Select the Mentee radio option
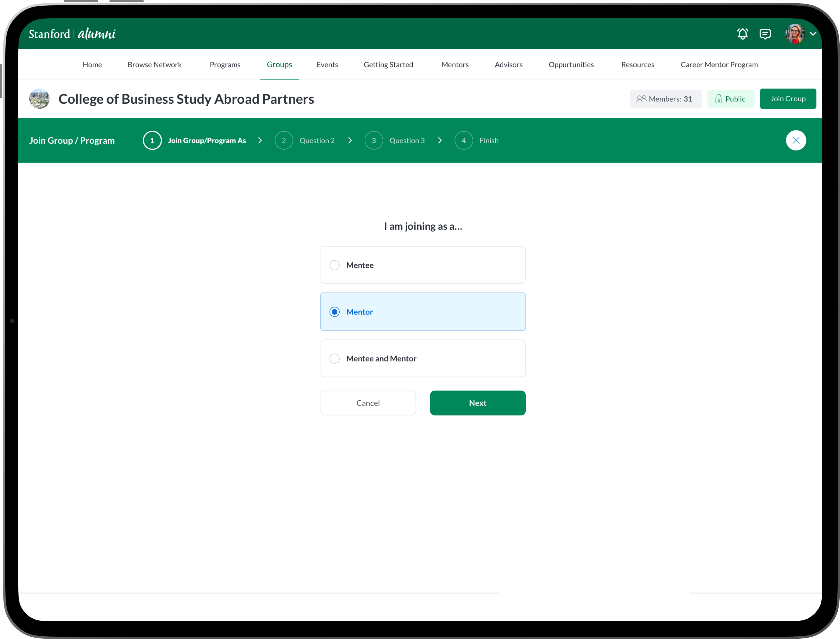840x639 pixels. click(334, 265)
